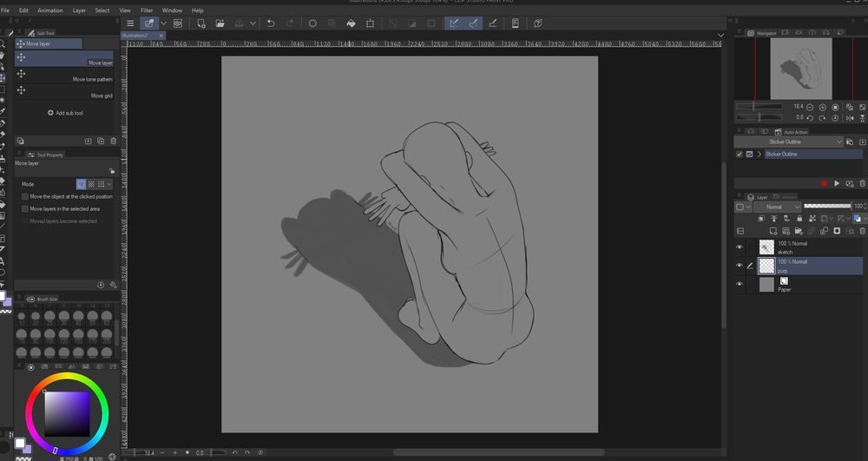This screenshot has width=868, height=461.
Task: Hide the purp layer via its eye
Action: [x=740, y=266]
